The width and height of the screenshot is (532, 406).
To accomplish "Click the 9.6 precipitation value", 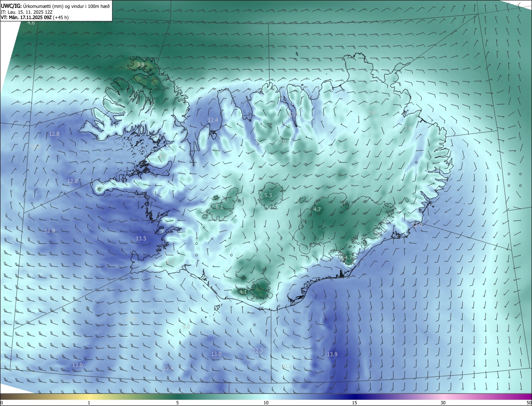I will [186, 327].
